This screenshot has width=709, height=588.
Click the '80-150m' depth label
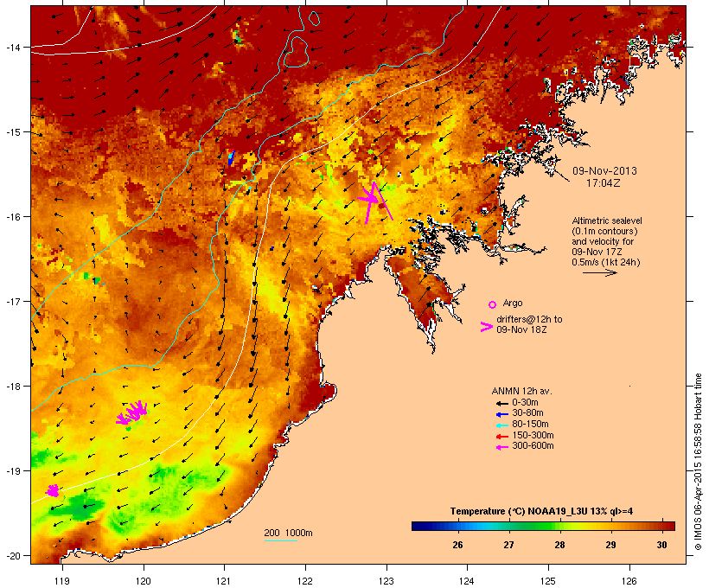[x=530, y=425]
